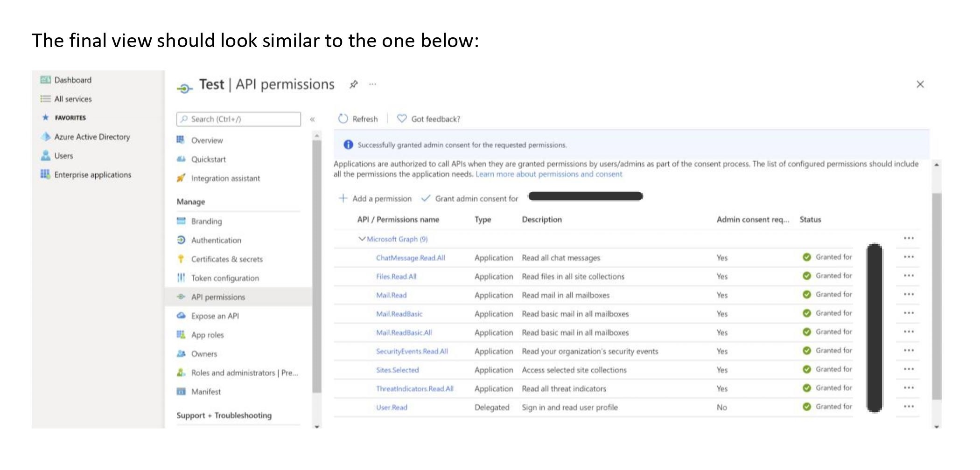
Task: Click the Users person icon
Action: click(45, 155)
